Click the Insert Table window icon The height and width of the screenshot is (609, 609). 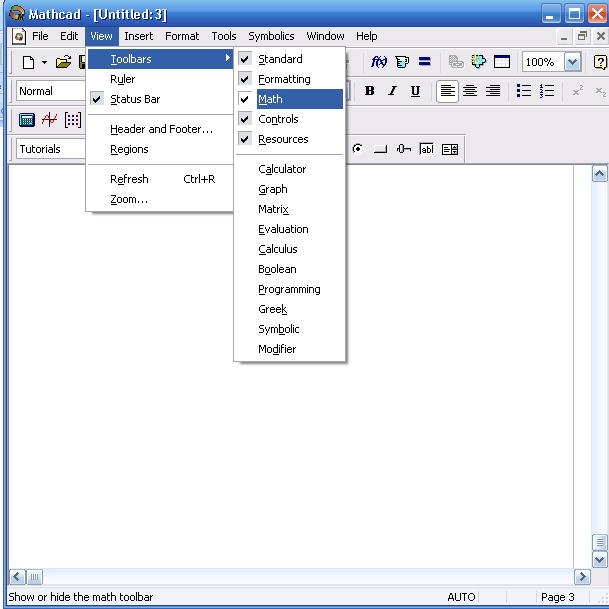(502, 62)
